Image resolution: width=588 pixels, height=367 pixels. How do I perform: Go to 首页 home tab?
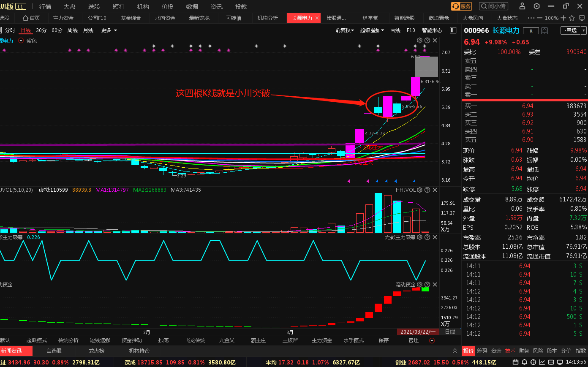tap(32, 18)
